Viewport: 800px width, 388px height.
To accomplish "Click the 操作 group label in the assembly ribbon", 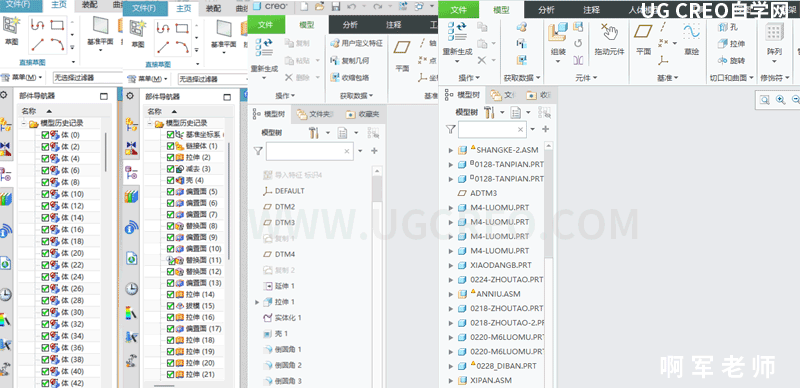I will (x=469, y=78).
